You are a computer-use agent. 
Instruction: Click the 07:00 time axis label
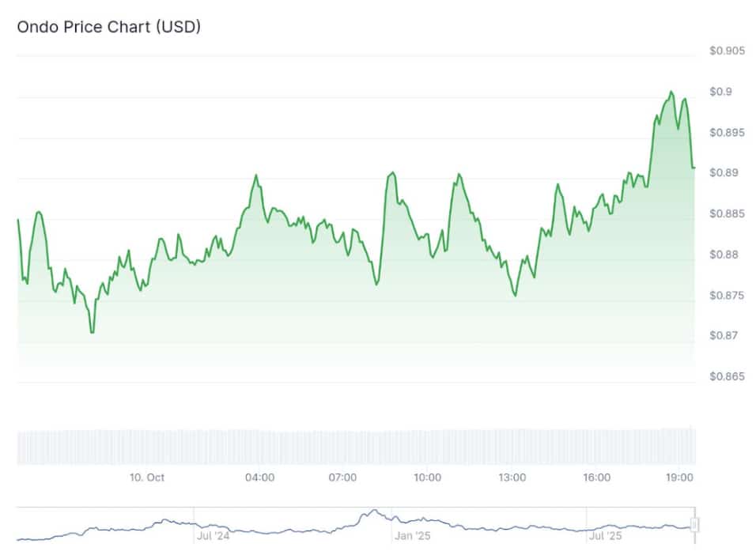[x=342, y=478]
